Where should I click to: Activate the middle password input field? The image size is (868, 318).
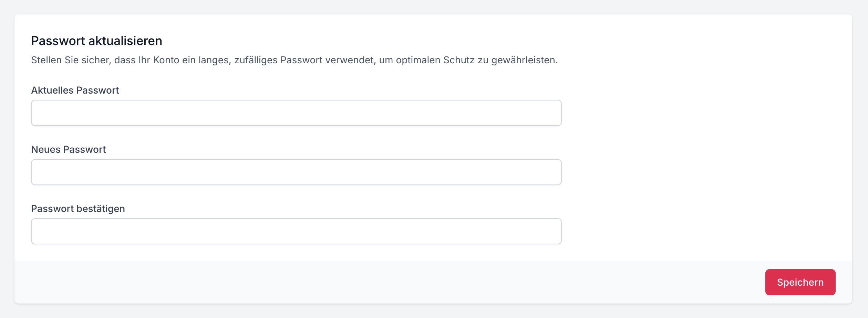[296, 172]
